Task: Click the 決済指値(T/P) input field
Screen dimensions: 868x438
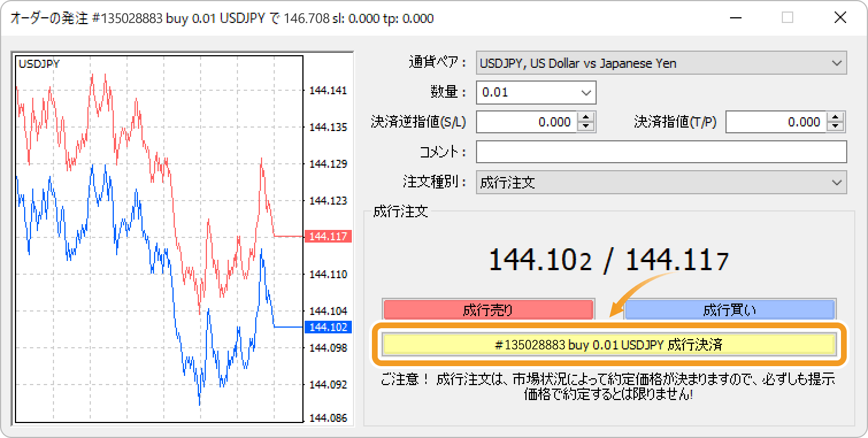Action: pyautogui.click(x=776, y=122)
